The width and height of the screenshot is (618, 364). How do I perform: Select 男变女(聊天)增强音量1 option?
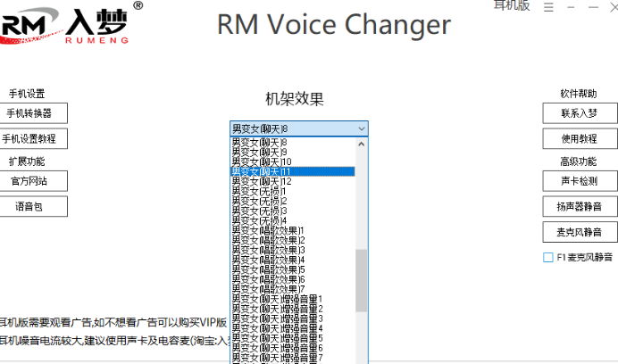tap(292, 299)
